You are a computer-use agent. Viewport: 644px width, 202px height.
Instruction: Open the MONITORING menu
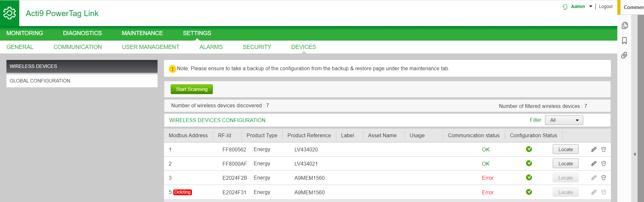pos(25,33)
